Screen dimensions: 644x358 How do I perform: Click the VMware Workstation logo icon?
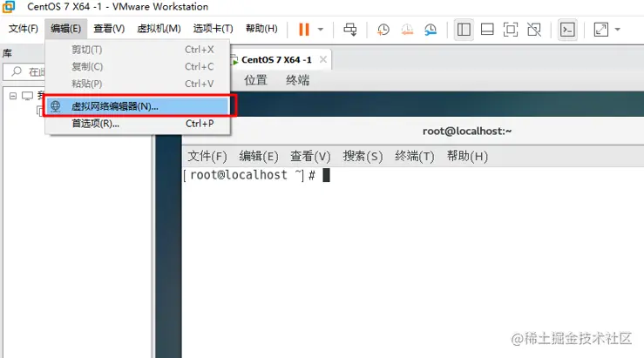pos(8,7)
